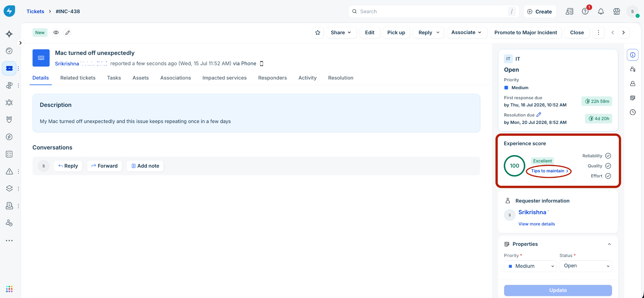
Task: Toggle the watch eye icon beside New badge
Action: [x=56, y=33]
